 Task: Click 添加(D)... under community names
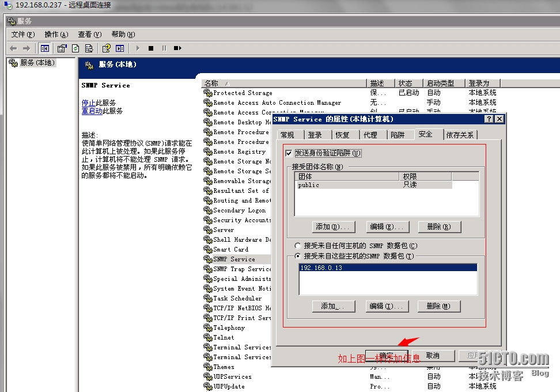[x=334, y=227]
